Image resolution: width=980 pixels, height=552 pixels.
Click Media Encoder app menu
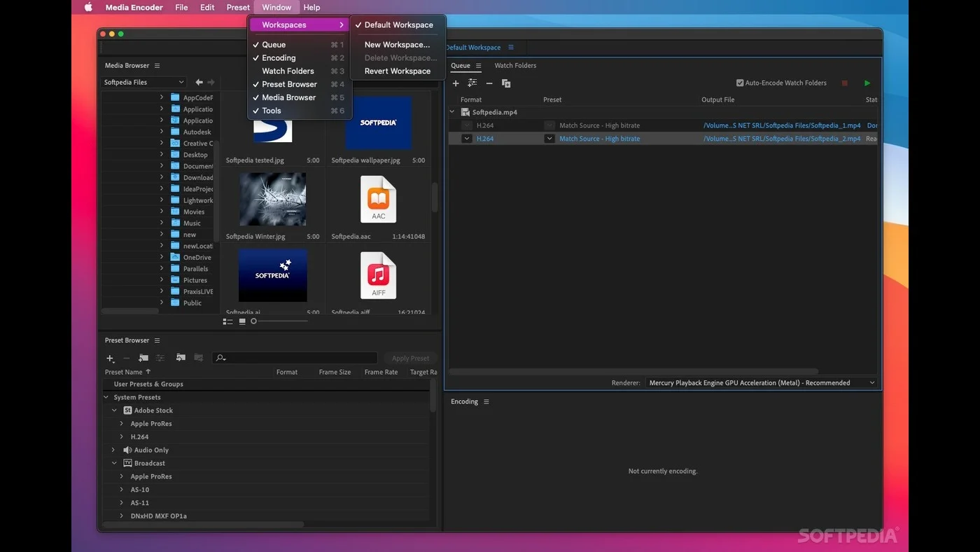pyautogui.click(x=134, y=7)
